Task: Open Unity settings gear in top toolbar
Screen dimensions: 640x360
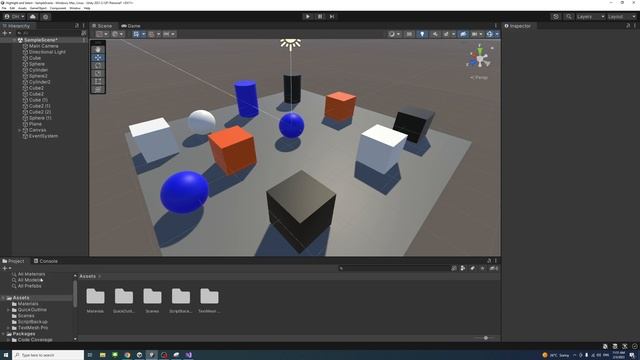Action: (46, 17)
